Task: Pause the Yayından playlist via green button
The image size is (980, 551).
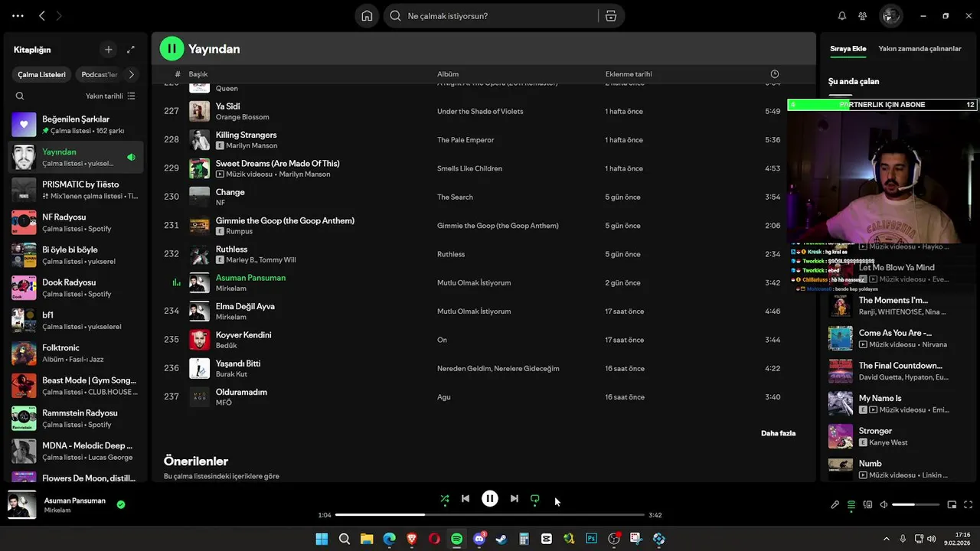Action: click(171, 49)
